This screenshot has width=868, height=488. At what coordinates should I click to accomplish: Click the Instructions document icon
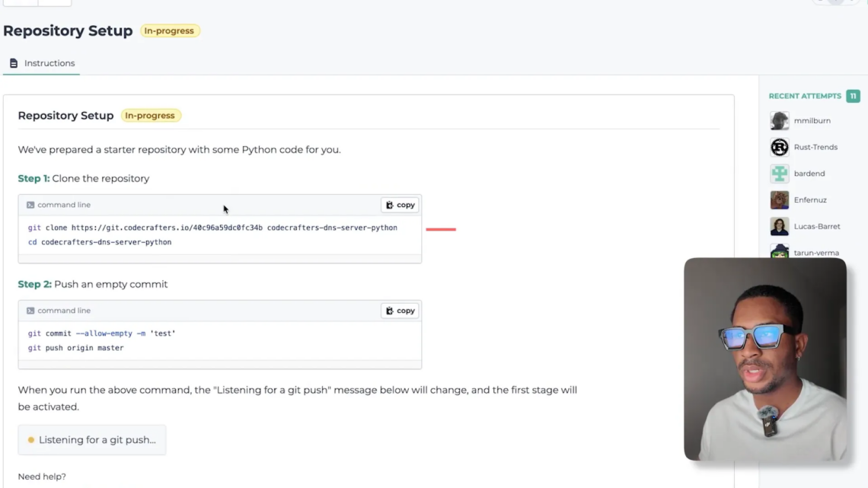click(13, 63)
